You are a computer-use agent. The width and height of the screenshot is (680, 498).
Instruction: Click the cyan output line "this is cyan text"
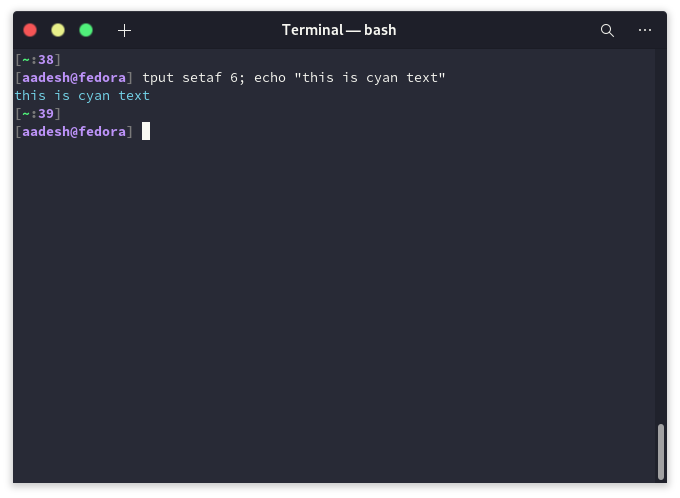[x=82, y=95]
